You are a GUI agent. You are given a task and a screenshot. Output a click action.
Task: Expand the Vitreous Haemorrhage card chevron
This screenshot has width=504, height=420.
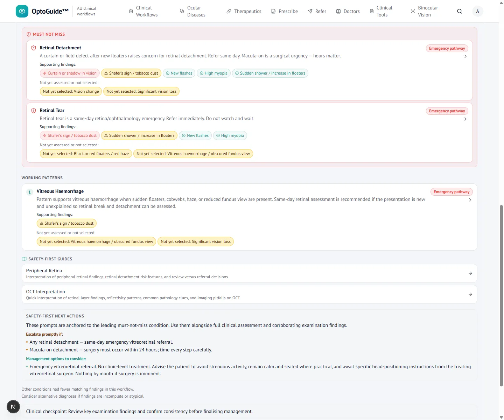470,200
